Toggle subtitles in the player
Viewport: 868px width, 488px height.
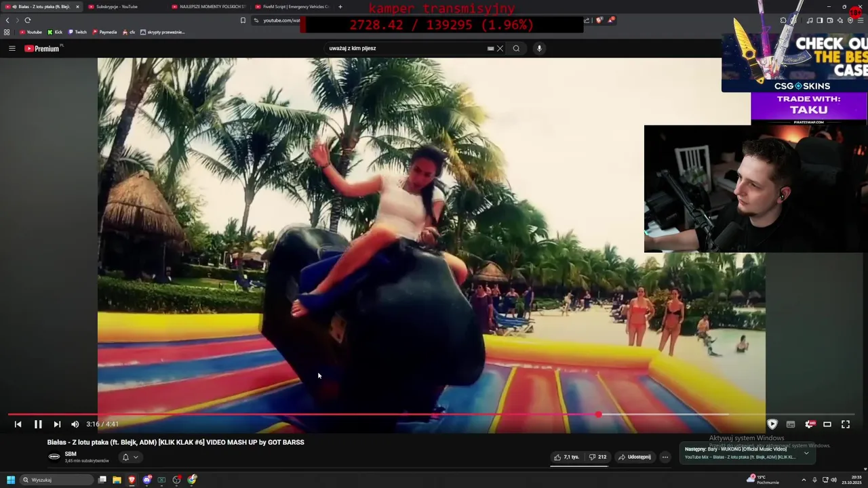(791, 424)
